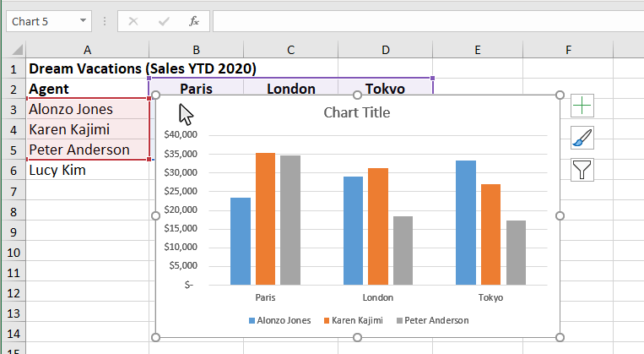Select gray Peter Anderson bar for Tokyo
644x354 pixels.
click(x=516, y=253)
